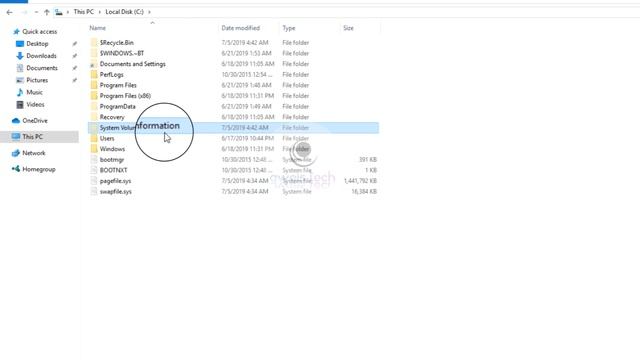The height and width of the screenshot is (360, 640).
Task: Click the Windows folder icon
Action: tap(94, 149)
